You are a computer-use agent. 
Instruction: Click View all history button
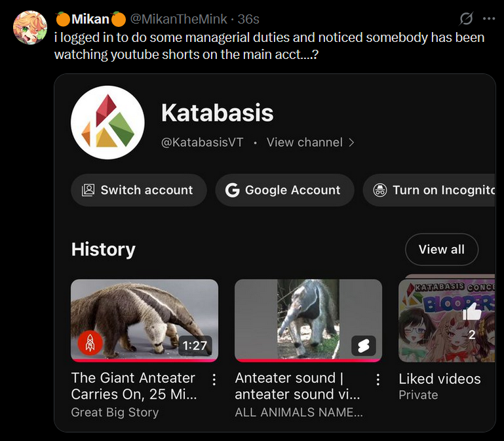(x=442, y=249)
